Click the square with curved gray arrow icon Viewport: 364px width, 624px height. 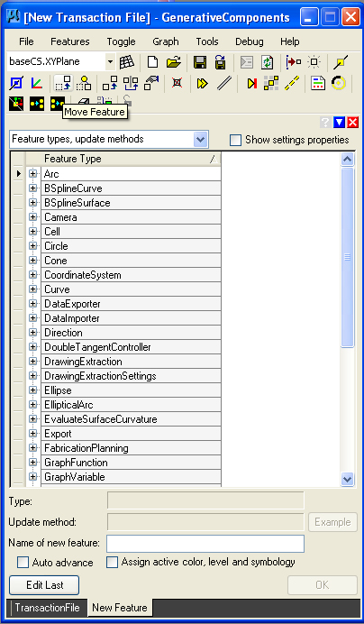click(151, 83)
